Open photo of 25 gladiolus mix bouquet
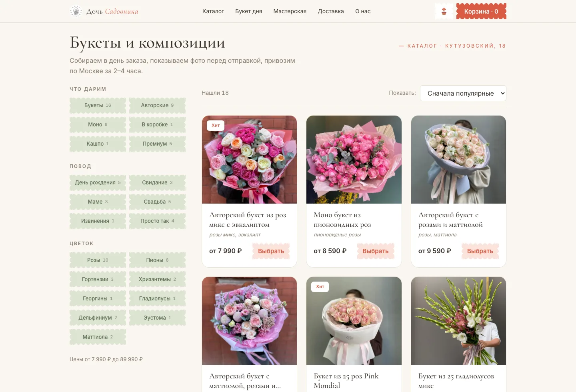Image resolution: width=576 pixels, height=392 pixels. [458, 321]
